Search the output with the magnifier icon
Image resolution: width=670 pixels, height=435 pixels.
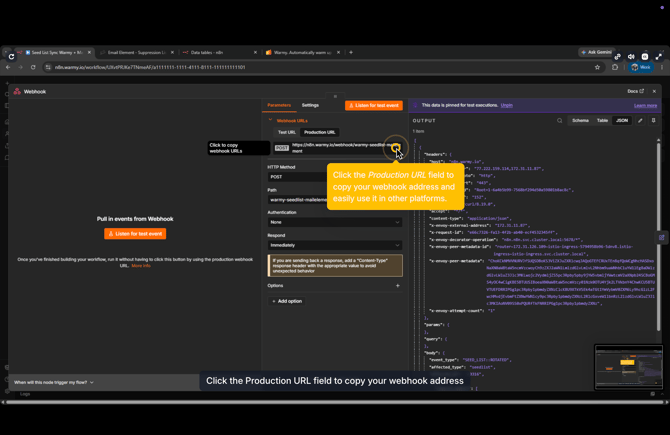pyautogui.click(x=559, y=121)
